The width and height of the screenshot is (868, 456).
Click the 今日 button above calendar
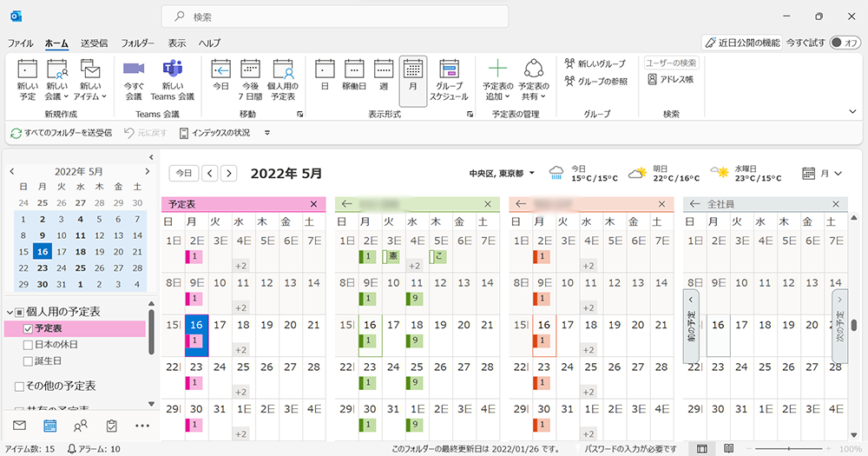click(x=182, y=173)
